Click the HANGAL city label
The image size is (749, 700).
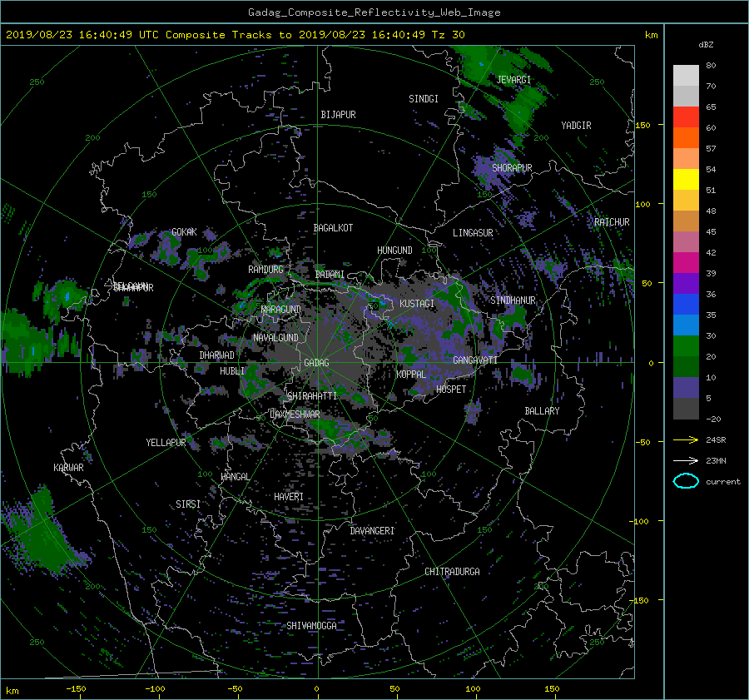[x=235, y=477]
